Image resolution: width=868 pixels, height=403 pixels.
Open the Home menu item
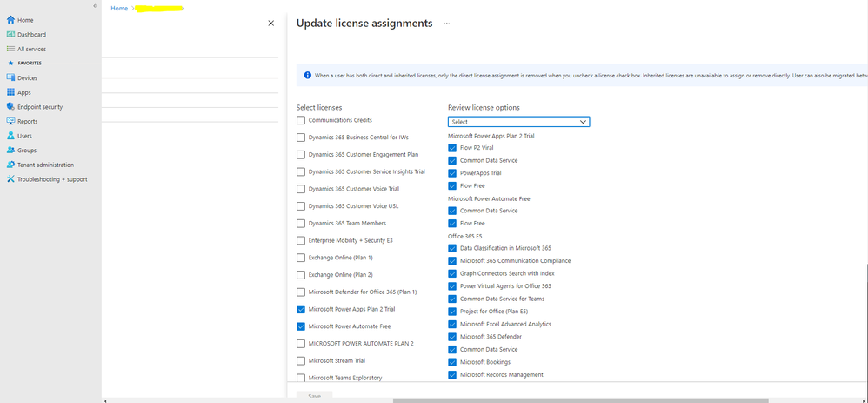point(25,20)
